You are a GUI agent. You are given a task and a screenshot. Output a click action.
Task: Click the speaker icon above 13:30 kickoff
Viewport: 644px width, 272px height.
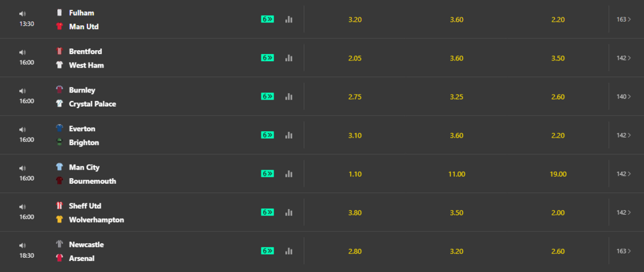(23, 14)
